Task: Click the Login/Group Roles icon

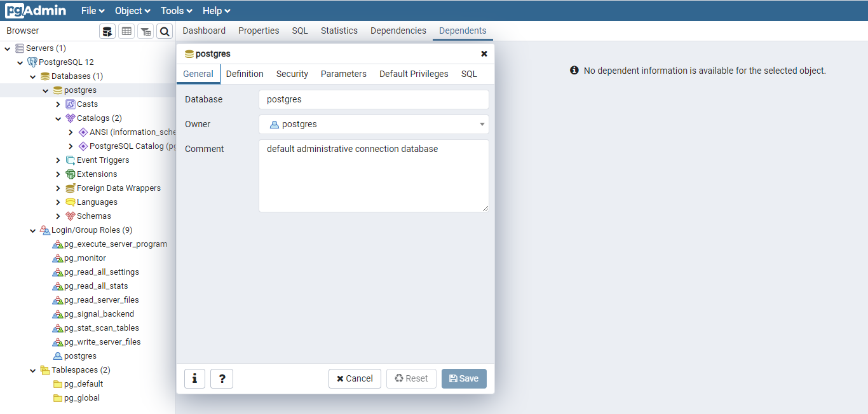Action: (x=45, y=230)
